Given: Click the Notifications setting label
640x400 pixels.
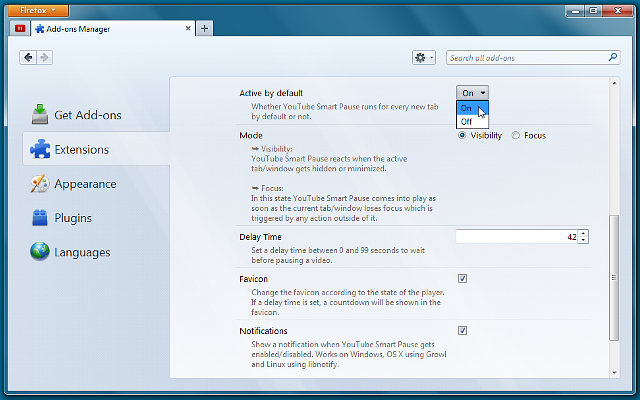Looking at the screenshot, I should 263,331.
